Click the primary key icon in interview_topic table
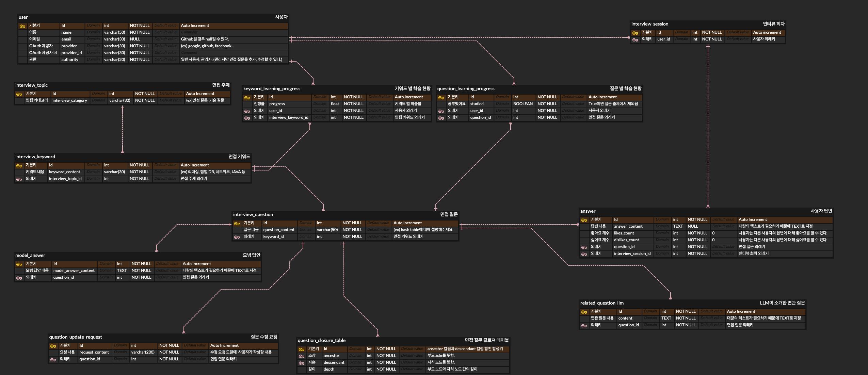 coord(19,94)
